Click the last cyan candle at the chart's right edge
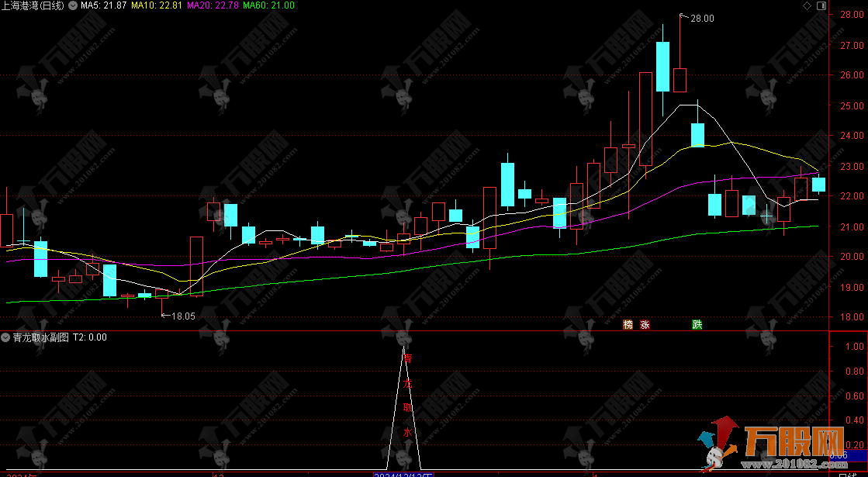Screen dimensions: 868x477 pos(818,185)
